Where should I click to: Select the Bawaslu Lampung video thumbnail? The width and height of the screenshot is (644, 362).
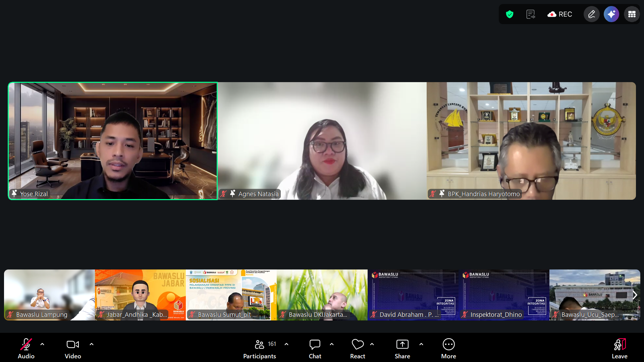coord(49,295)
